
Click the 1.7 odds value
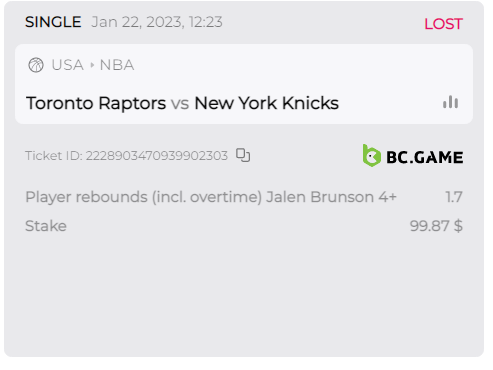[454, 197]
